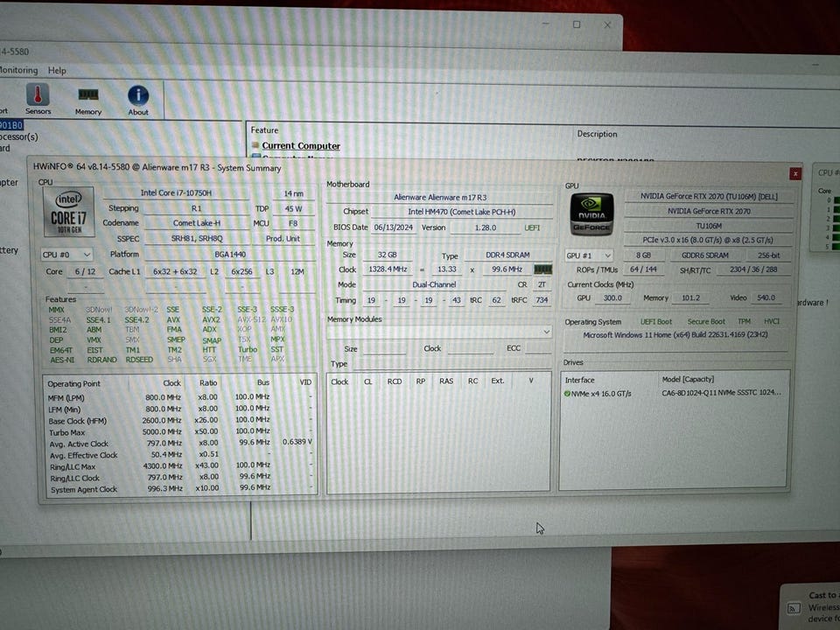
Task: Expand the Memory Modules dropdown
Action: 438,332
